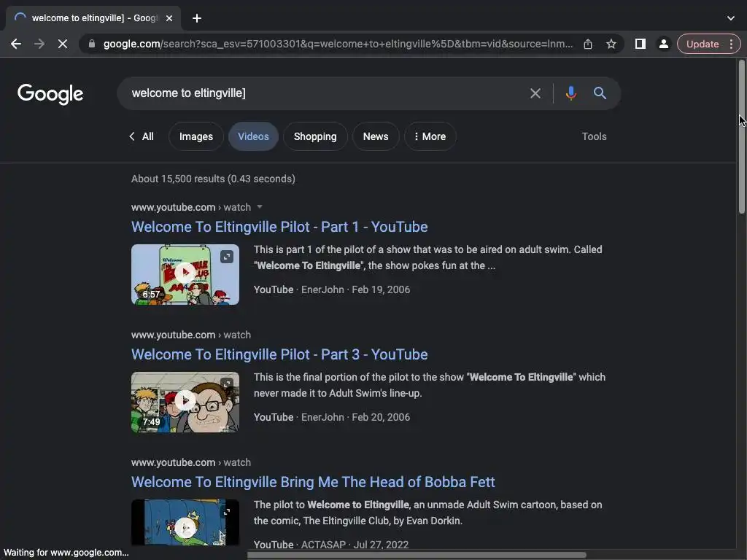Stop loading the page

pyautogui.click(x=63, y=44)
